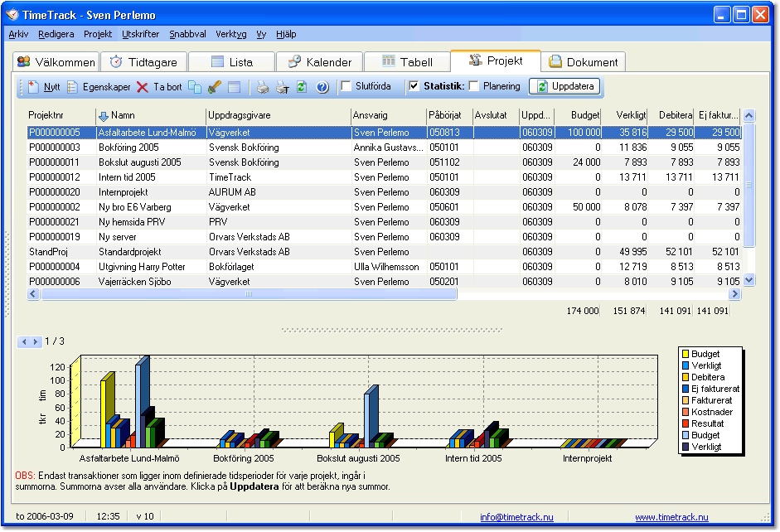Click the horizontal scrollbar's right arrow
Viewport: 780px width, 532px height.
point(734,294)
